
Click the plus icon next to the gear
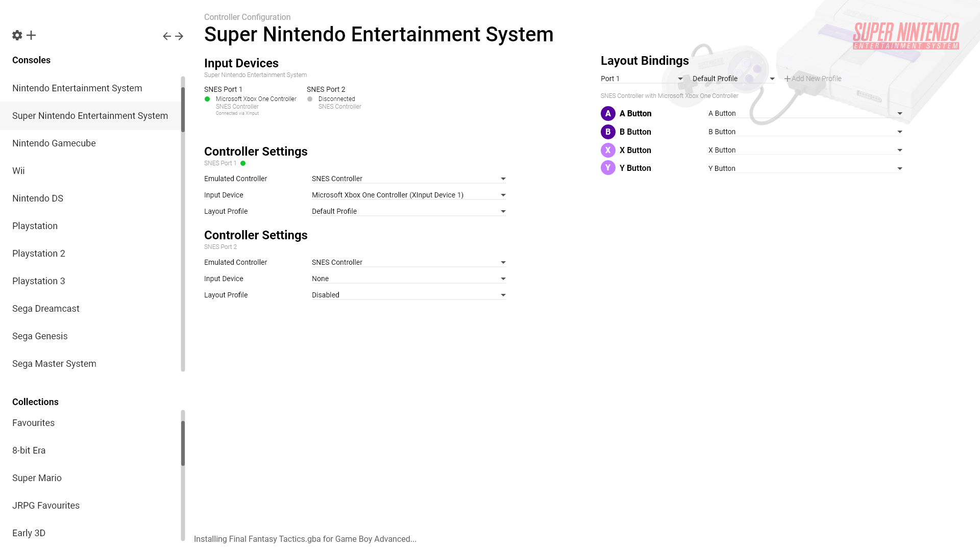click(x=31, y=35)
